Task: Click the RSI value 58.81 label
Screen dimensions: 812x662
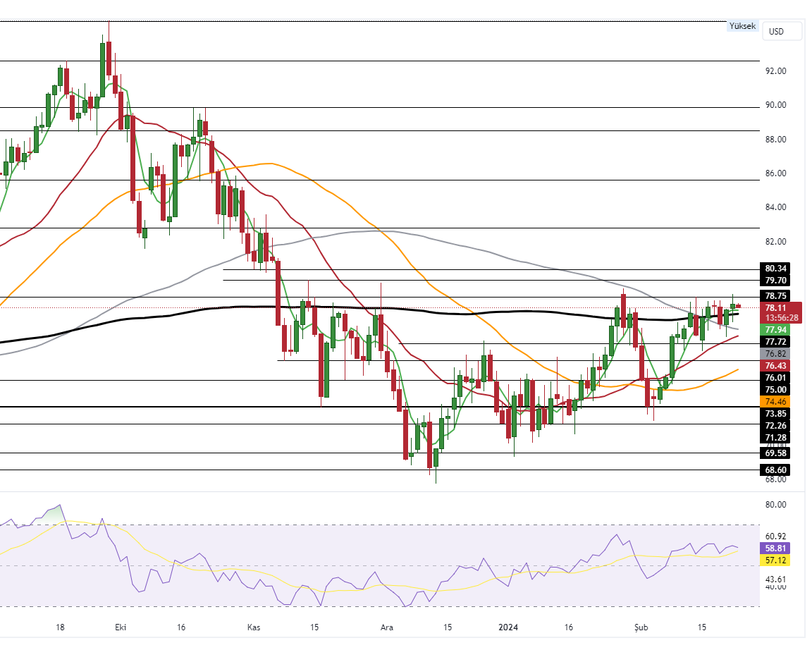Action: 775,548
